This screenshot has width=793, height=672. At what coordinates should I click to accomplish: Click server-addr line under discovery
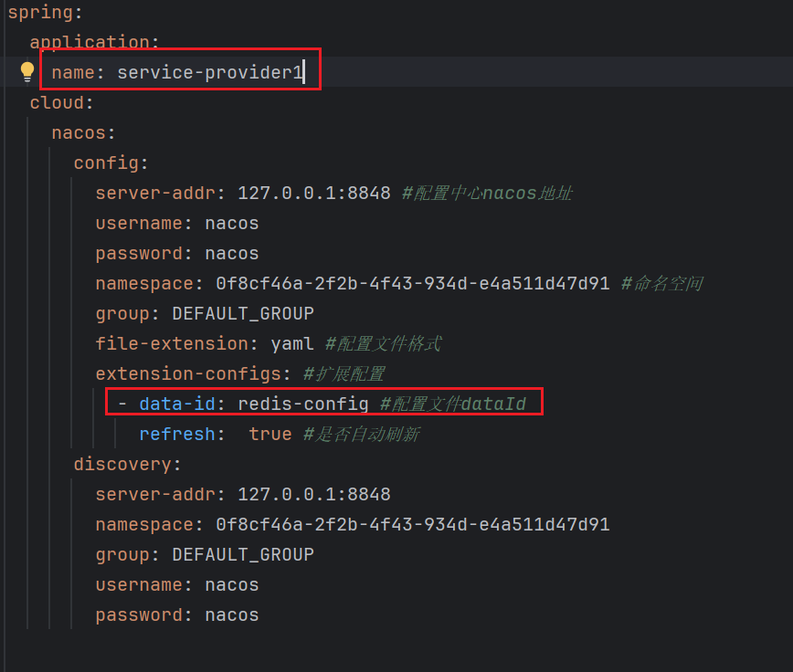[x=243, y=494]
